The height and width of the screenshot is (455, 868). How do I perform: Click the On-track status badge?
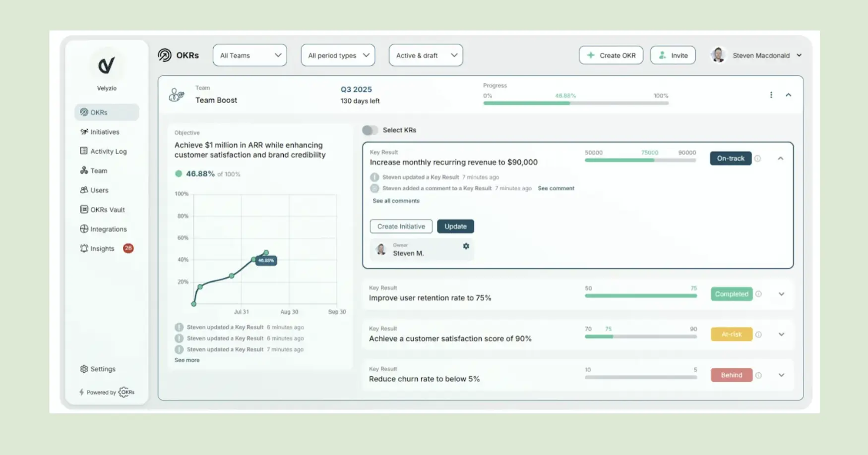click(x=730, y=158)
